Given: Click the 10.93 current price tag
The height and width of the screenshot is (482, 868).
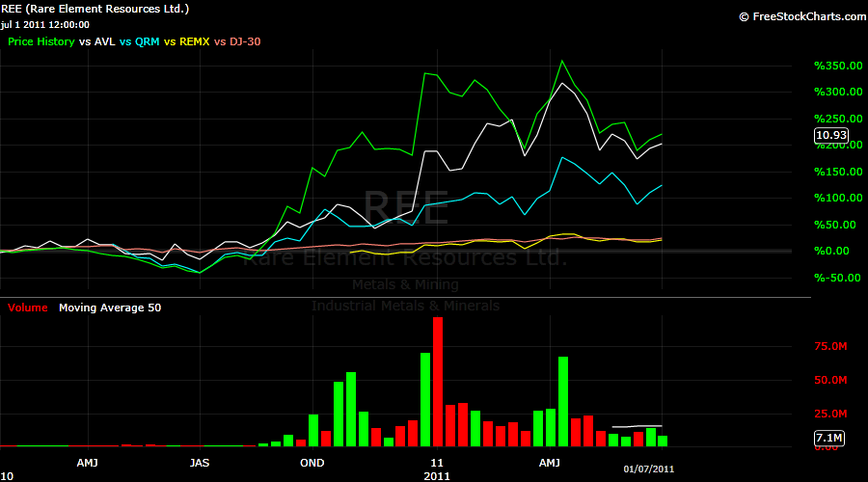Looking at the screenshot, I should click(831, 135).
